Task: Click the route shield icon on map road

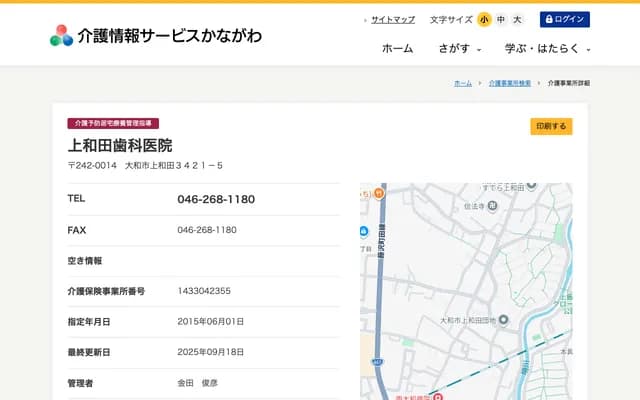Action: (377, 362)
